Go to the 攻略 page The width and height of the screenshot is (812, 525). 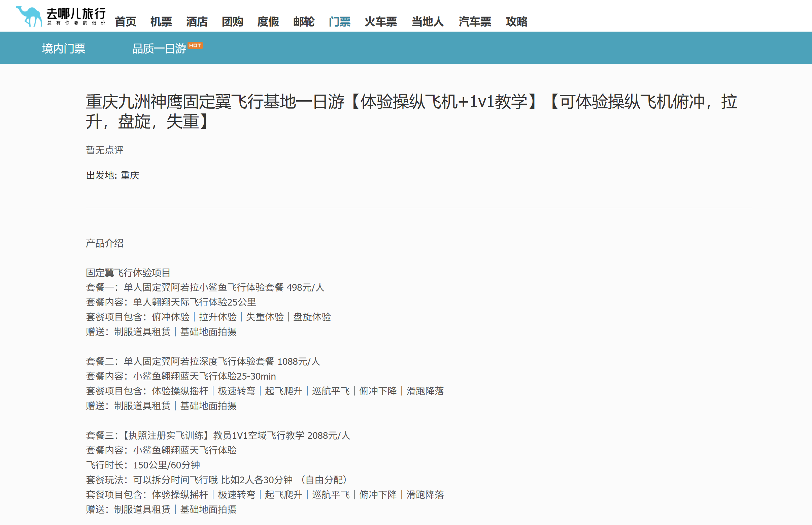pos(516,22)
